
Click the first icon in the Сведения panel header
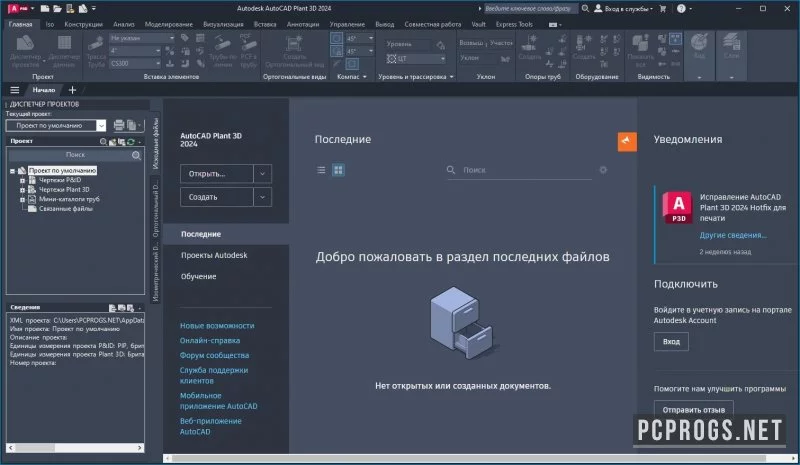coord(113,308)
